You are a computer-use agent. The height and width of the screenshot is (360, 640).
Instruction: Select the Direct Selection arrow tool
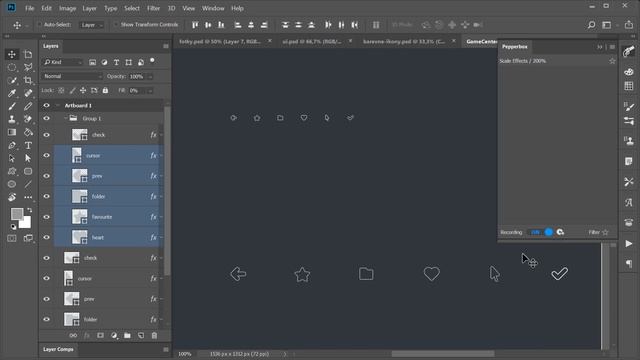click(x=28, y=158)
